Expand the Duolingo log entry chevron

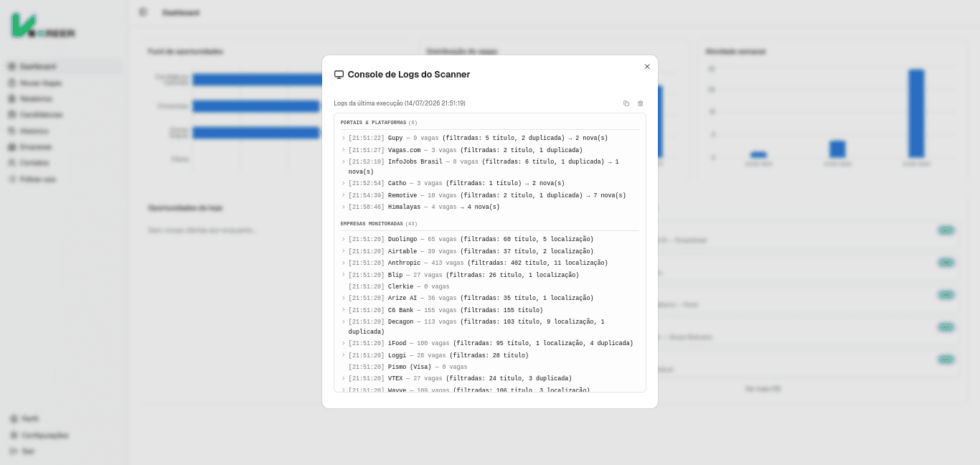(x=343, y=240)
